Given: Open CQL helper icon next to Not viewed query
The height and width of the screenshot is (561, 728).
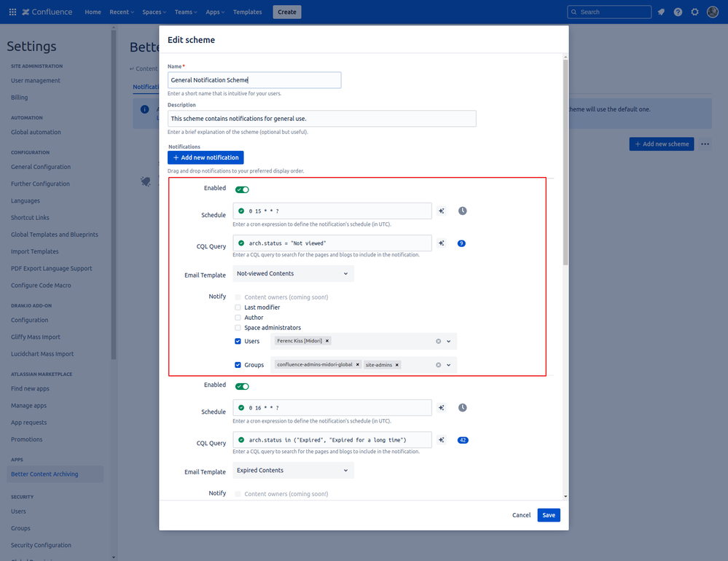Looking at the screenshot, I should (x=442, y=243).
